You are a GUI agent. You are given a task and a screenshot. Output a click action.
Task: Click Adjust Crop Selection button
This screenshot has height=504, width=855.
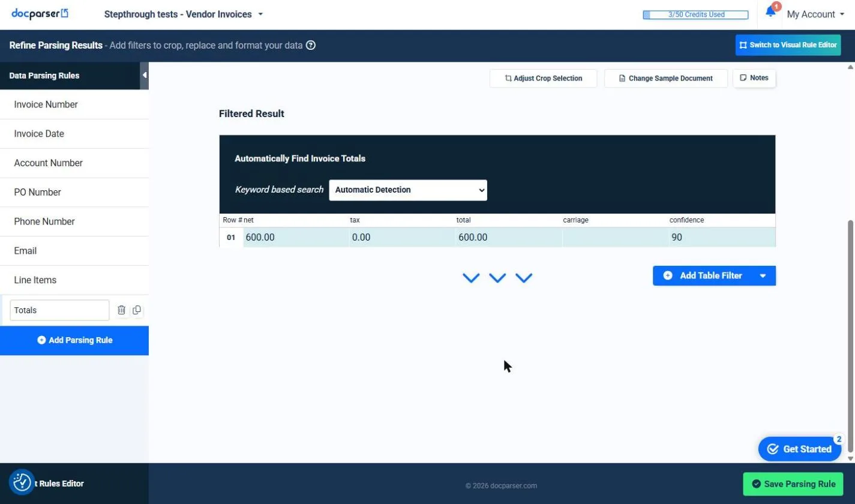click(x=543, y=79)
